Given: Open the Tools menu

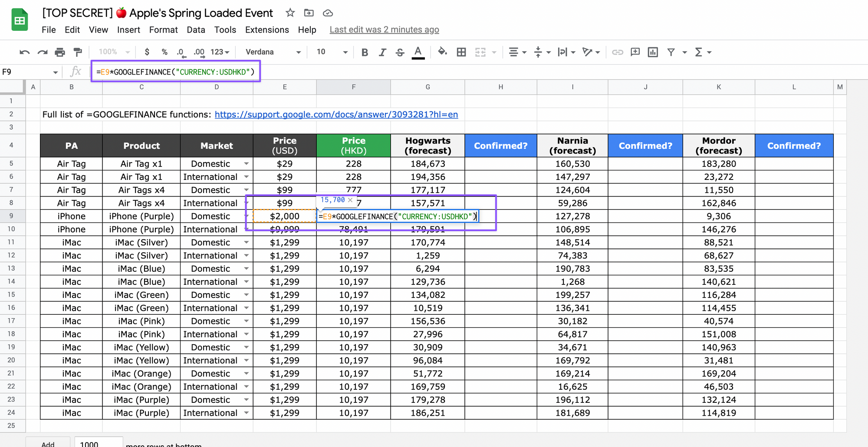Looking at the screenshot, I should (x=225, y=30).
